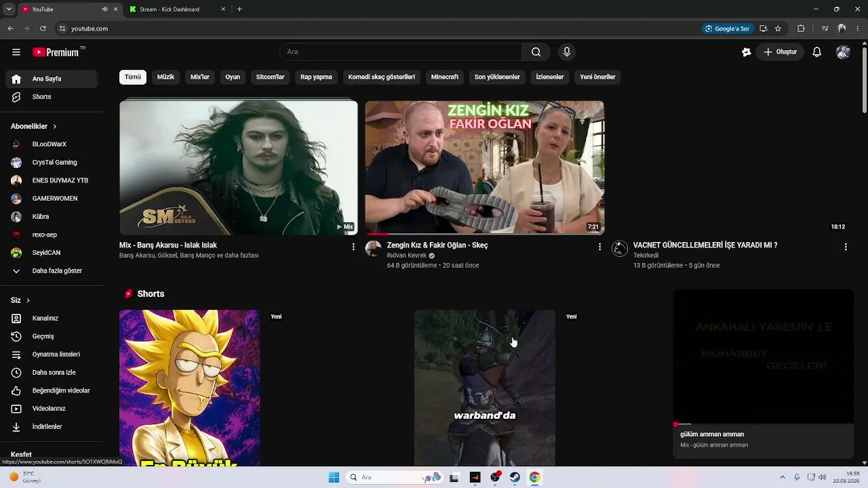Open Steam from the taskbar
868x488 pixels.
coord(515,477)
